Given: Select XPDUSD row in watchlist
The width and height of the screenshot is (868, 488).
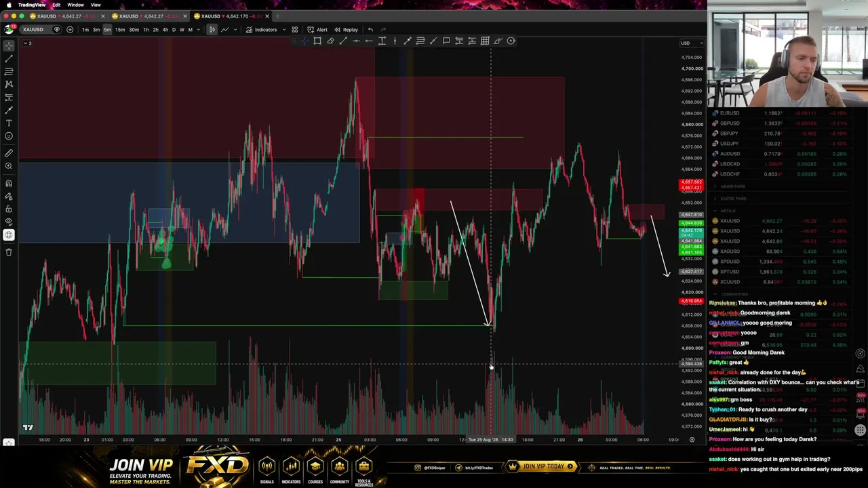Looking at the screenshot, I should (782, 262).
